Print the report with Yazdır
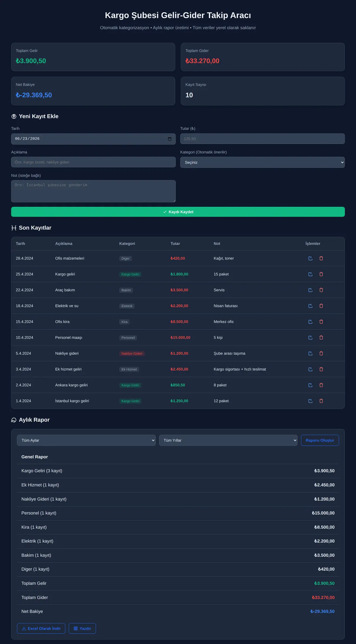356x644 pixels. (x=82, y=628)
